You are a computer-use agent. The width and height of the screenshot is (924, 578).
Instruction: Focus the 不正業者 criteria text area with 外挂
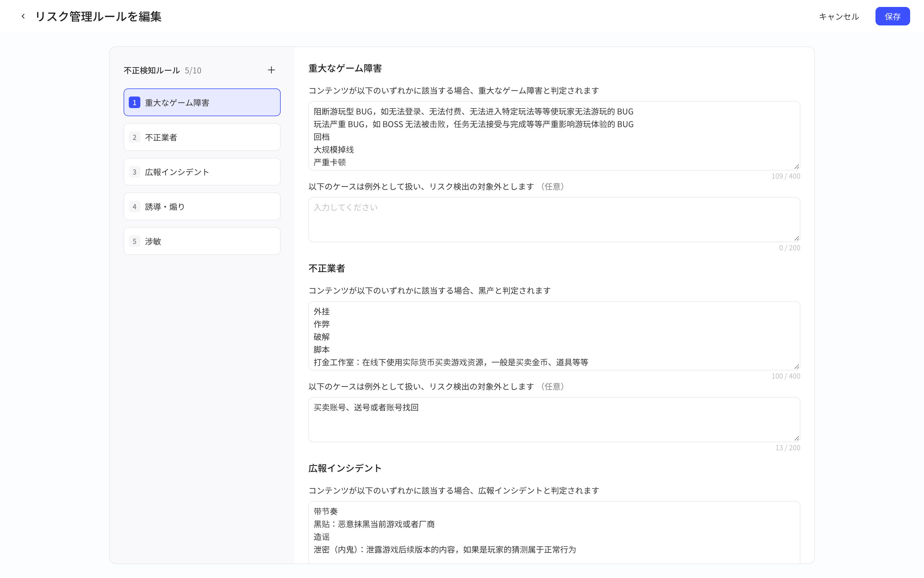tap(554, 336)
